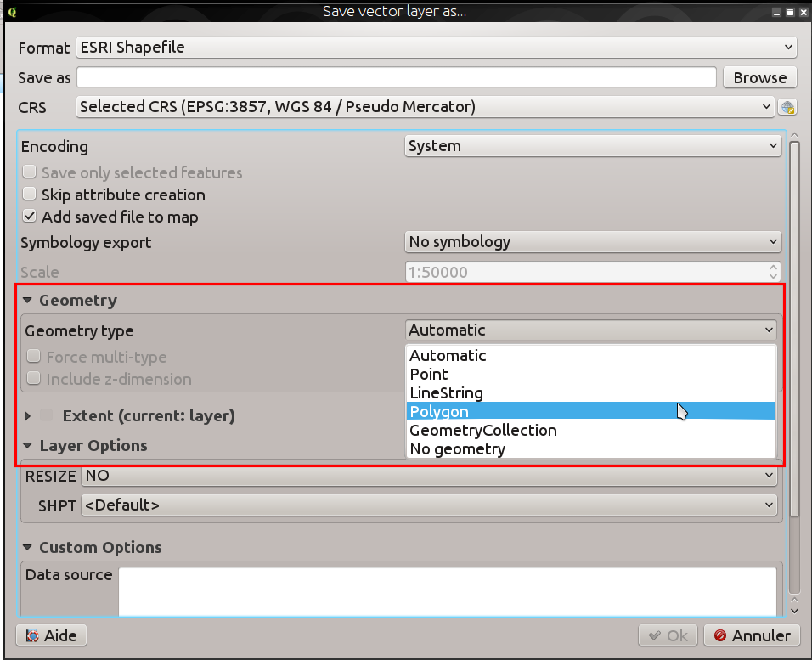Open the Encoding System dropdown
Screen dimensions: 812x660
[592, 146]
